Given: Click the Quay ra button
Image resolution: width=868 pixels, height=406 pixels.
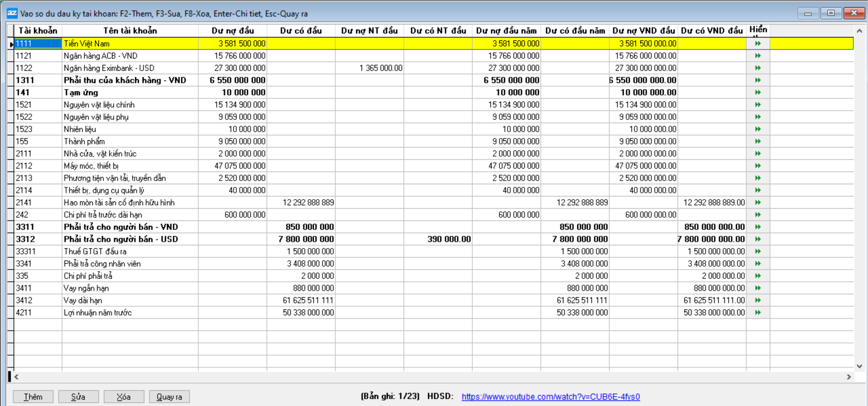Looking at the screenshot, I should point(169,396).
